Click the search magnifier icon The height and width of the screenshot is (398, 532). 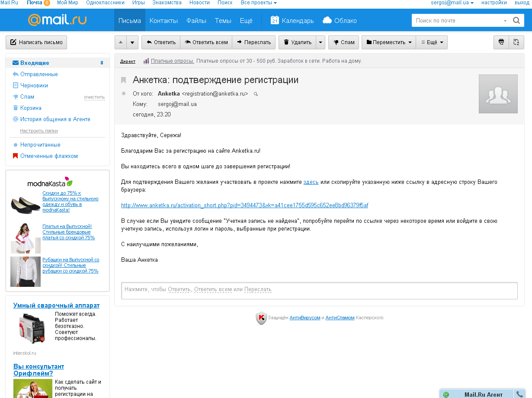(516, 20)
